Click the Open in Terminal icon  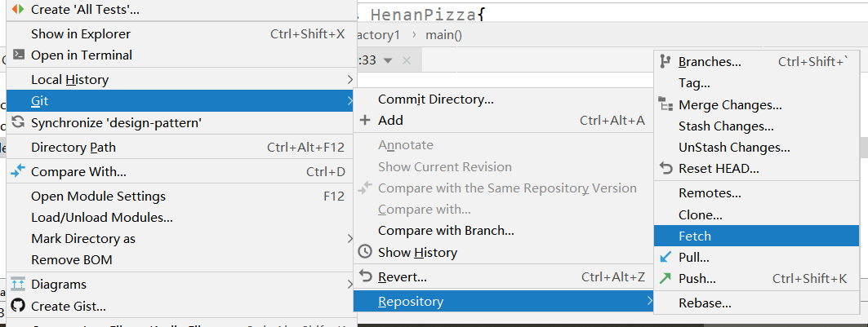pyautogui.click(x=18, y=55)
